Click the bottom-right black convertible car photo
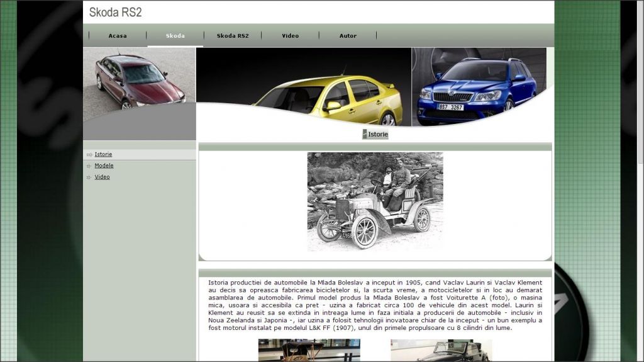 click(441, 350)
